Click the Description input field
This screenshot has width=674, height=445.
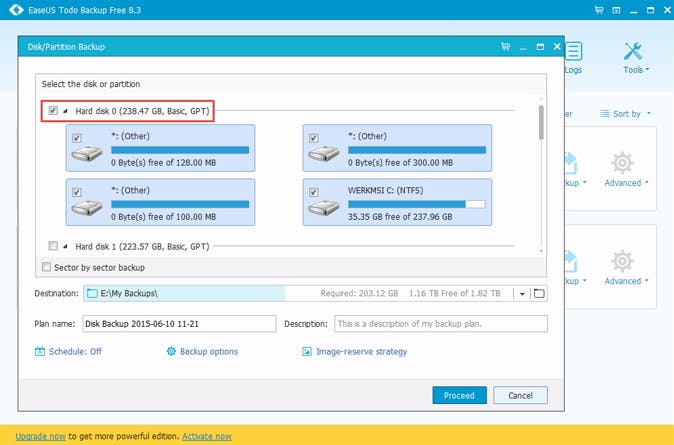[x=441, y=324]
